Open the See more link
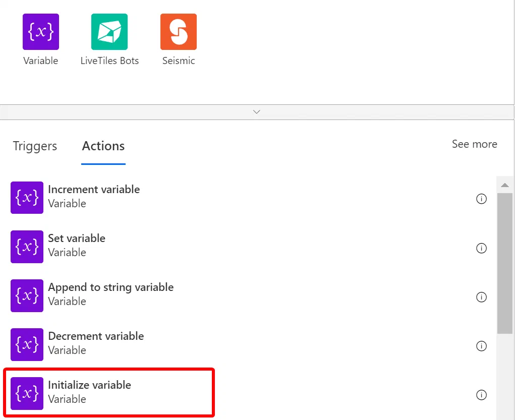 [x=474, y=144]
